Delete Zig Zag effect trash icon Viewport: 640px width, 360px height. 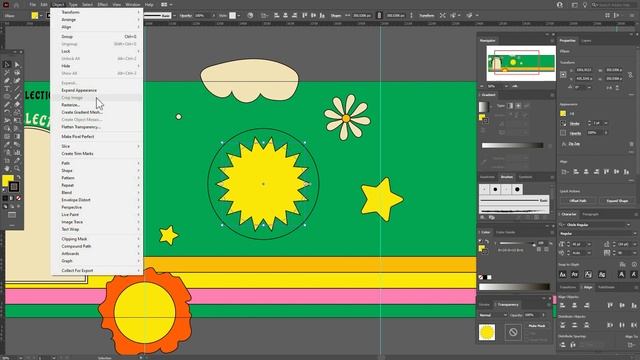pos(631,144)
